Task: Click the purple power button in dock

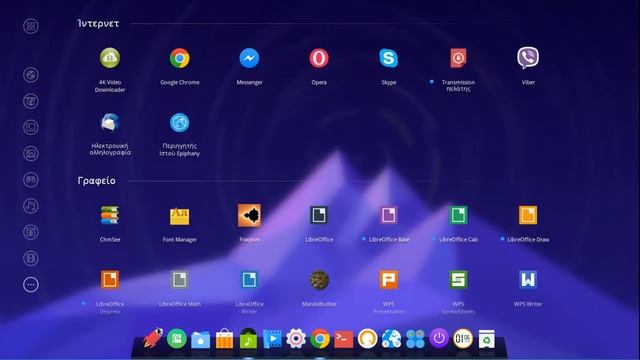Action: (439, 338)
